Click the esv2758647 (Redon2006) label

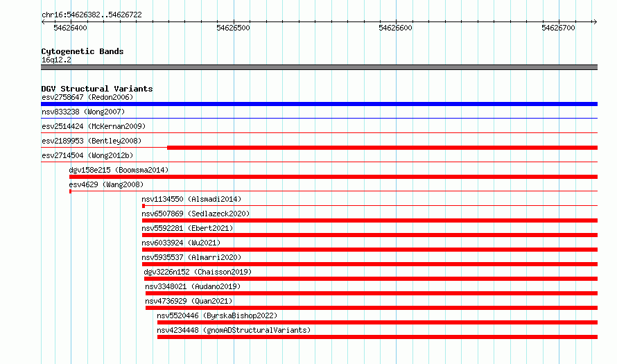87,97
